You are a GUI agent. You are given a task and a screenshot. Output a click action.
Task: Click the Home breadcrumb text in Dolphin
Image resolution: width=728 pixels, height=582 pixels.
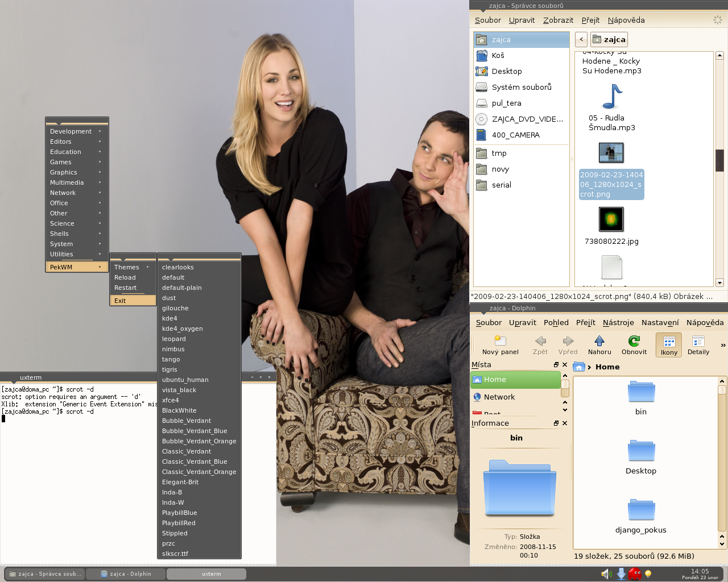(607, 367)
